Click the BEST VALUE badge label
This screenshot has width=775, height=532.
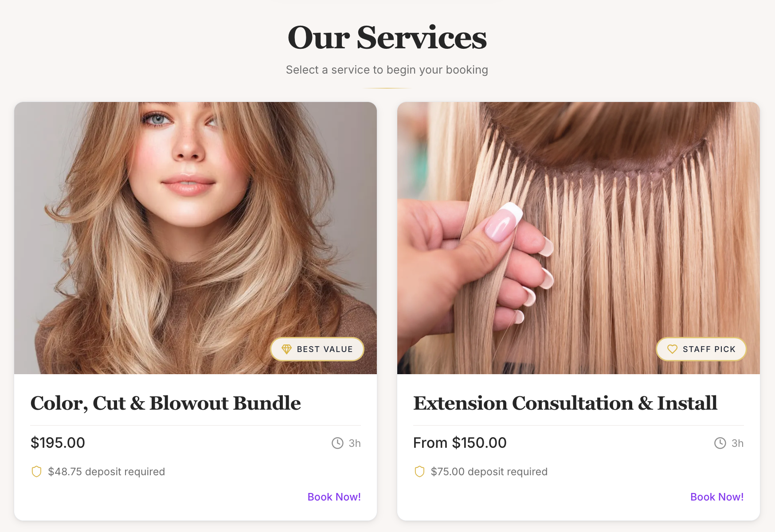pyautogui.click(x=325, y=349)
